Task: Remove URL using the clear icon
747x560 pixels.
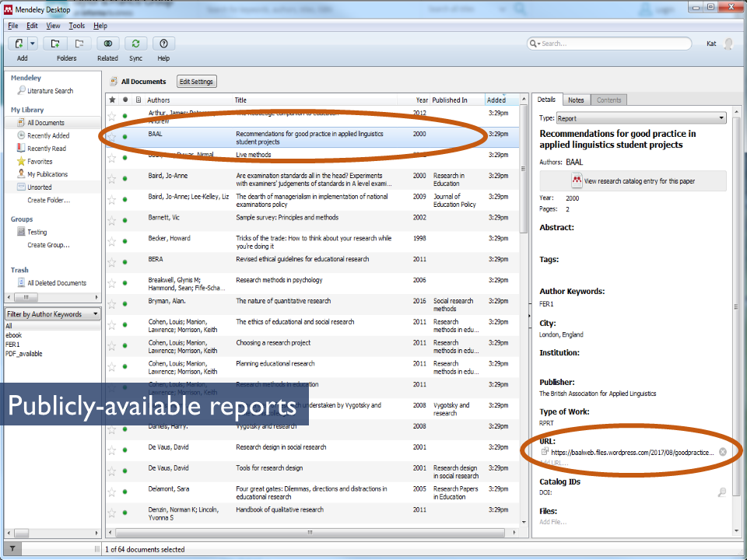Action: point(723,452)
